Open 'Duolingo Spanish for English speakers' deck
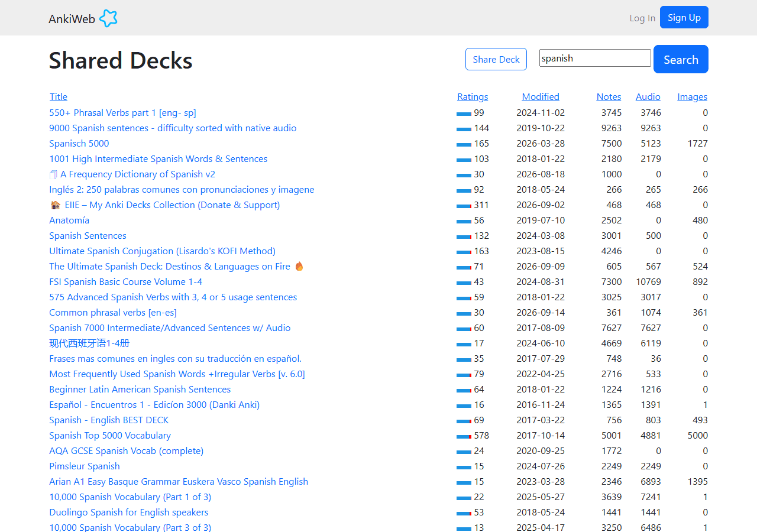The image size is (757, 532). 128,512
